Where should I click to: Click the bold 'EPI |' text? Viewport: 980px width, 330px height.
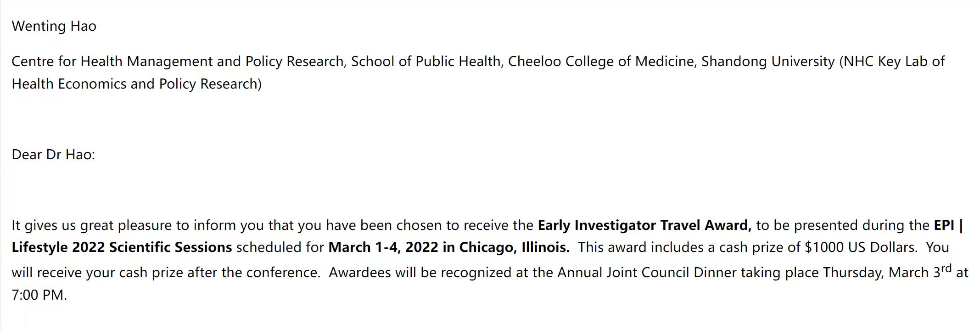(x=948, y=225)
